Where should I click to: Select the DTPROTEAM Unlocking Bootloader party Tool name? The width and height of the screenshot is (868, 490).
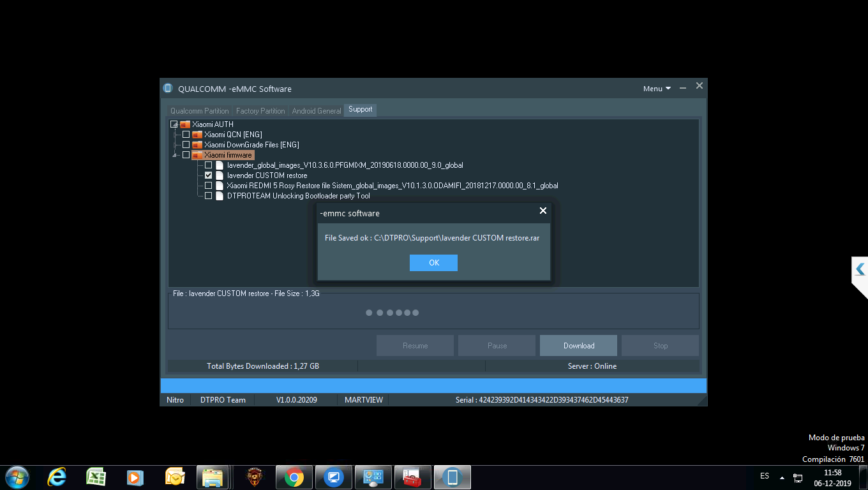pos(299,196)
